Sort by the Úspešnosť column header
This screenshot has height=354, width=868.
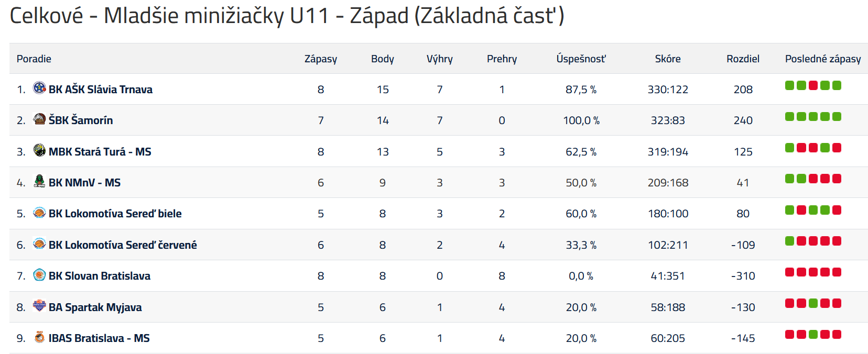[581, 59]
